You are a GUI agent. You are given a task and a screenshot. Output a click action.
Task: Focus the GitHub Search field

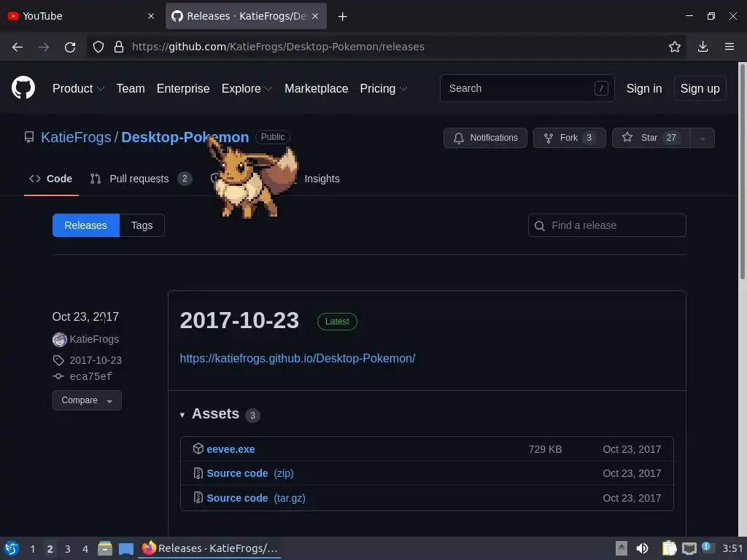527,88
